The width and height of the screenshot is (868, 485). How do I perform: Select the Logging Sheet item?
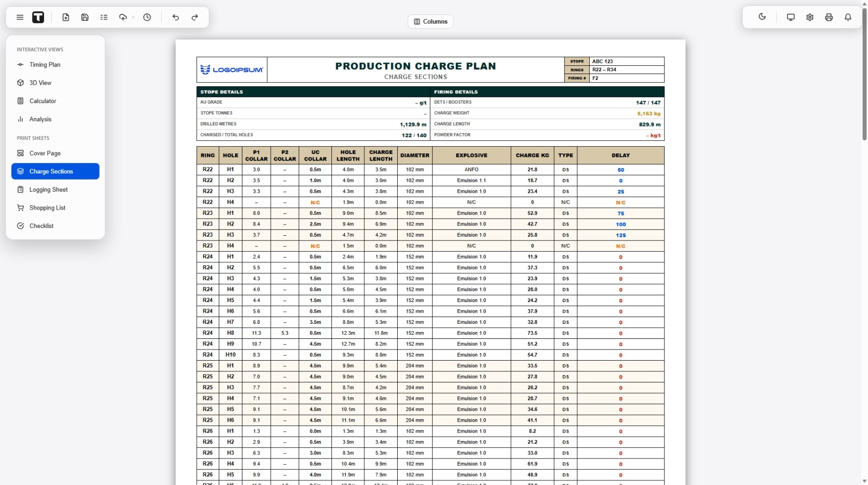point(55,189)
